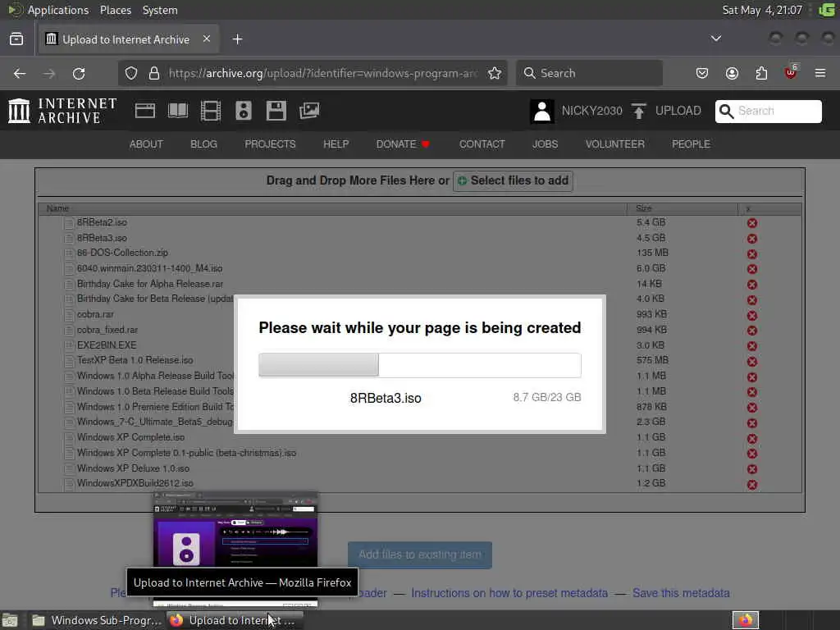Open the ABOUT navigation link
The image size is (840, 630).
click(146, 144)
